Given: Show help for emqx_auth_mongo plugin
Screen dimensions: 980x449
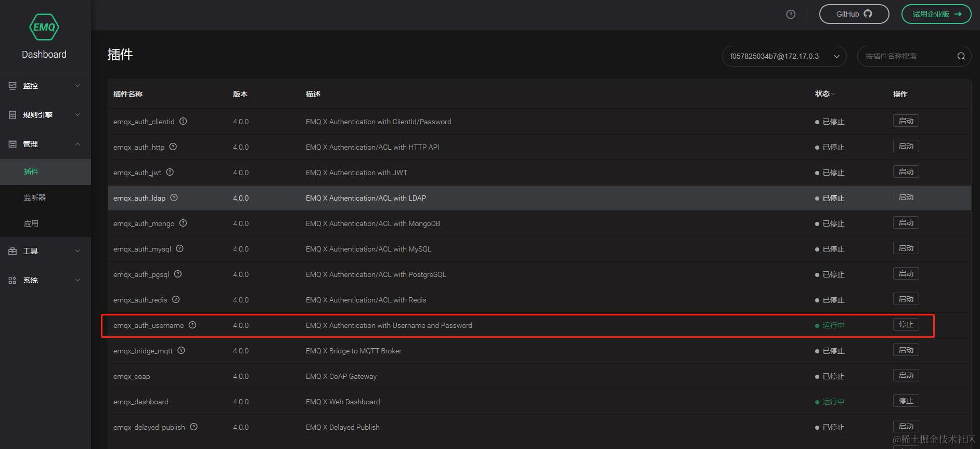Looking at the screenshot, I should tap(183, 223).
